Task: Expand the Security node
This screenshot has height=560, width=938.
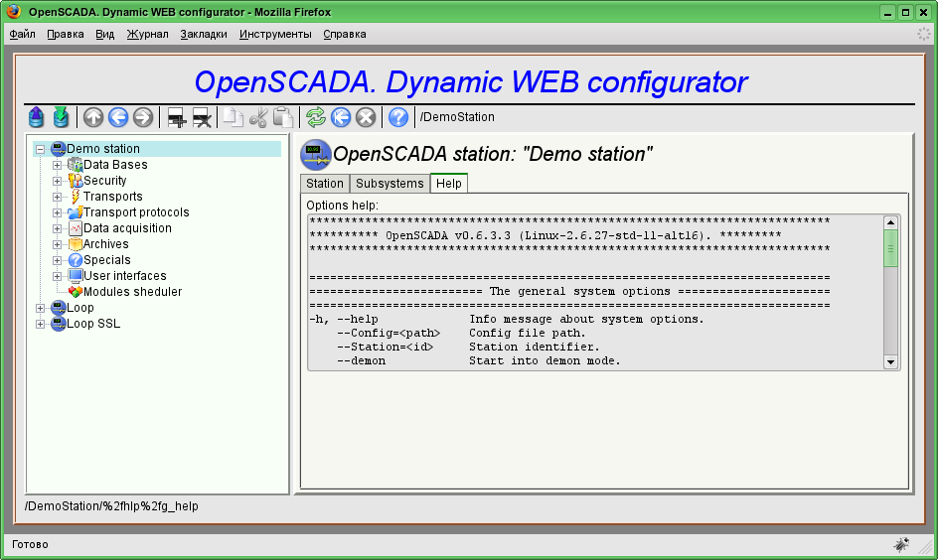Action: click(x=57, y=181)
